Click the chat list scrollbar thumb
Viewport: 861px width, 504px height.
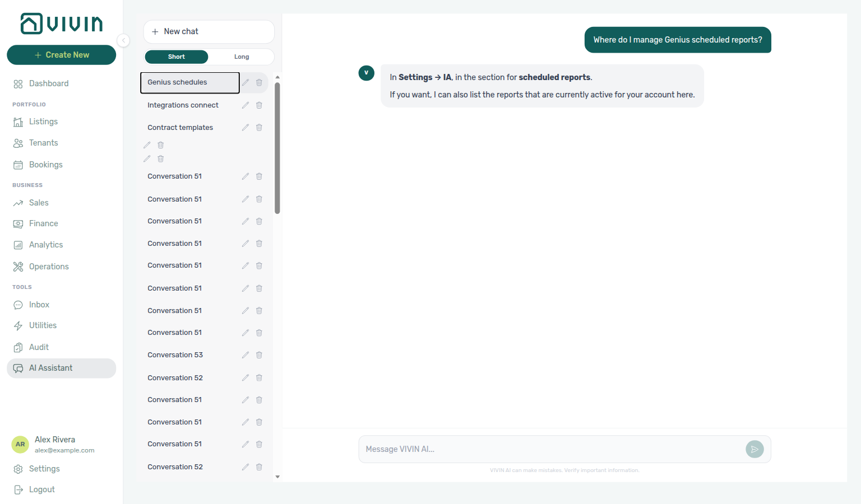pos(277,148)
